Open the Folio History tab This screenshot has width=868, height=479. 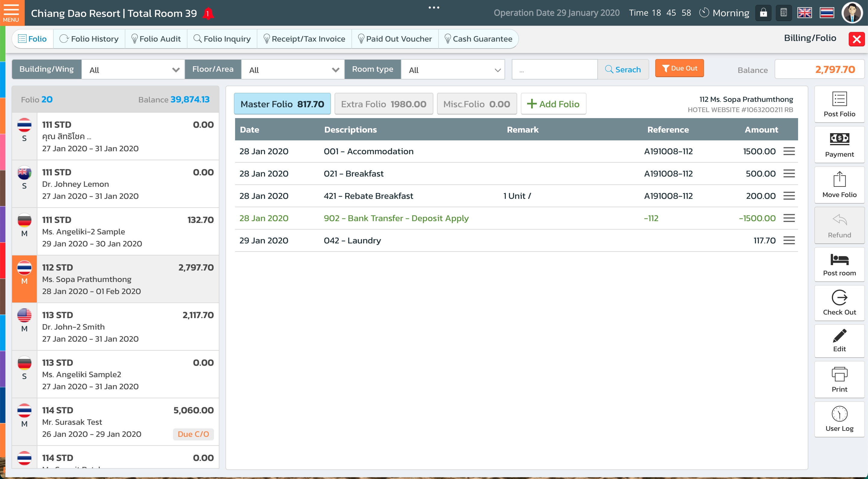click(x=89, y=39)
